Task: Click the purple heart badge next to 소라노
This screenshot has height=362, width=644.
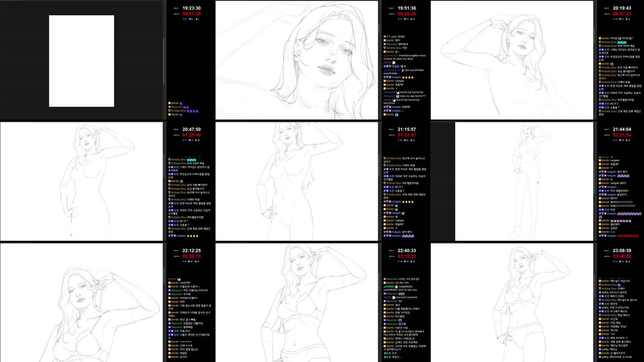Action: pyautogui.click(x=600, y=292)
